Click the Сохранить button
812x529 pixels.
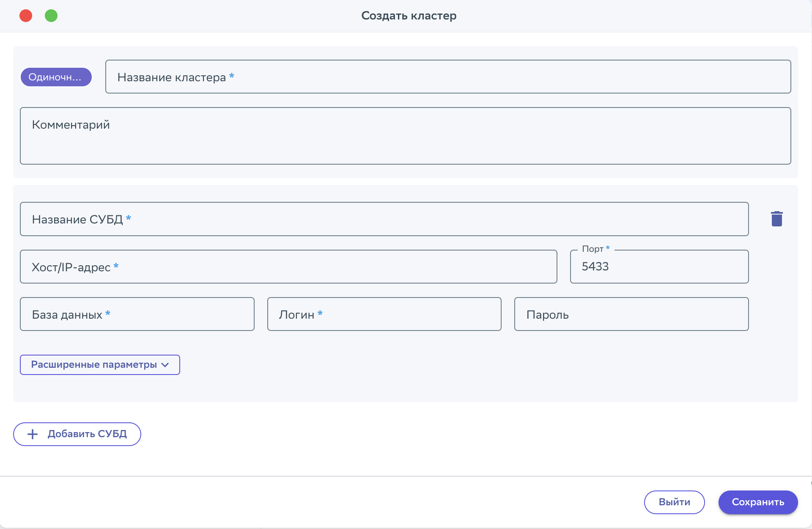758,502
